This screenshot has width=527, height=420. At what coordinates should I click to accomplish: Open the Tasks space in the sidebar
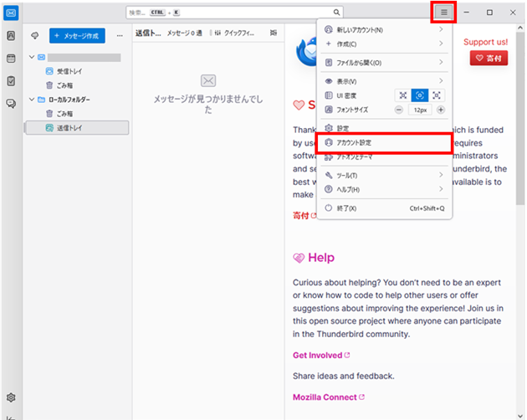[11, 81]
